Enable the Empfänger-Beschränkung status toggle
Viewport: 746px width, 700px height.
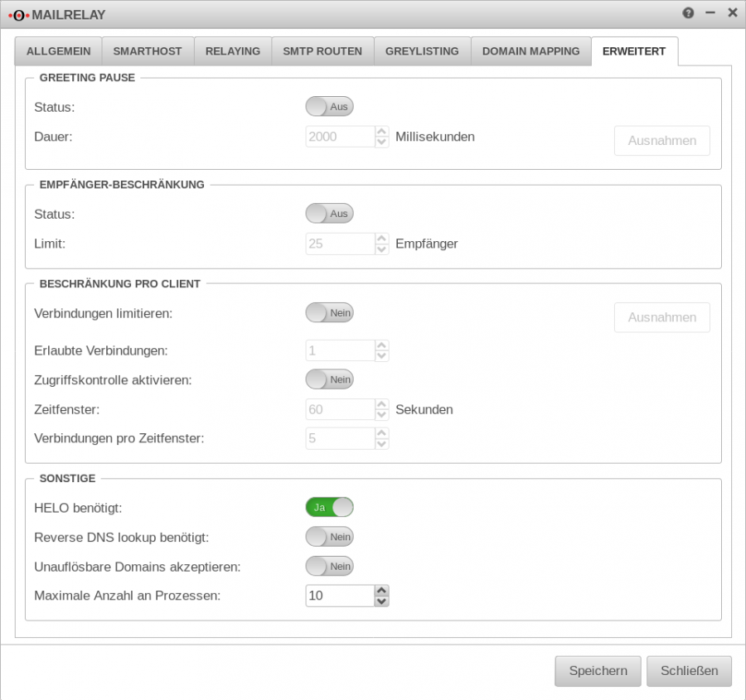[x=329, y=213]
